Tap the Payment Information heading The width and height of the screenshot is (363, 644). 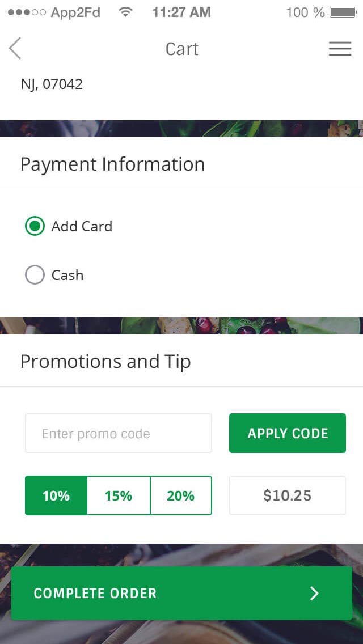point(112,164)
